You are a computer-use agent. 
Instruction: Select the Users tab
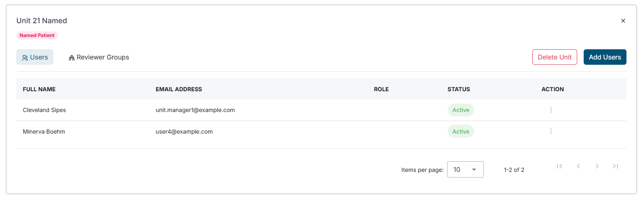pos(35,57)
